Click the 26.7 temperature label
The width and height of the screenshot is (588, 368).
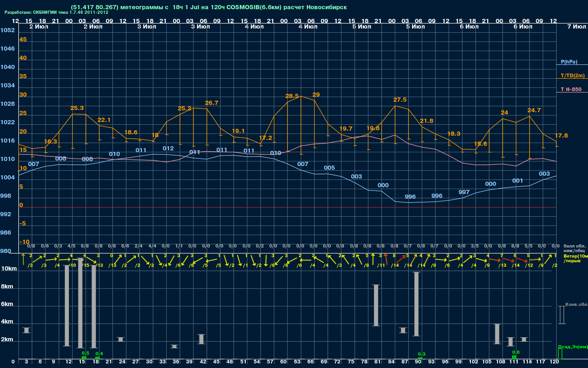(x=212, y=103)
